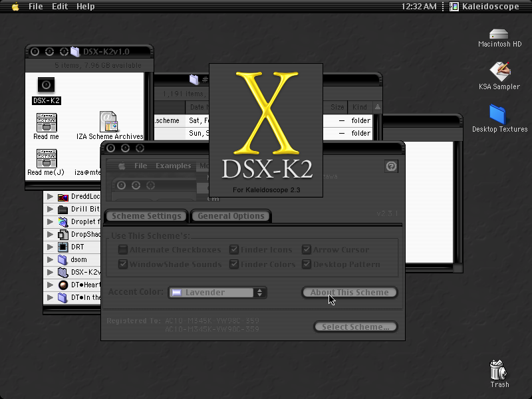Click Examples menu in scheme preview
The width and height of the screenshot is (532, 399).
point(174,166)
